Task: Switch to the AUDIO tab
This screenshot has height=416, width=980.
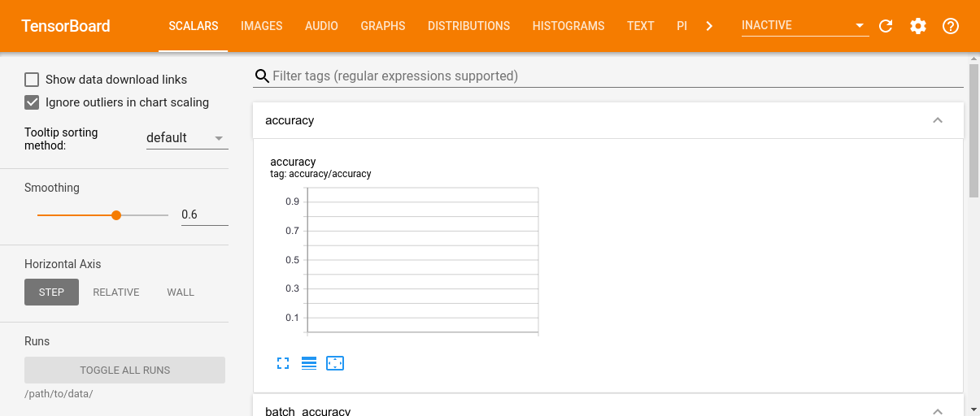Action: [322, 26]
